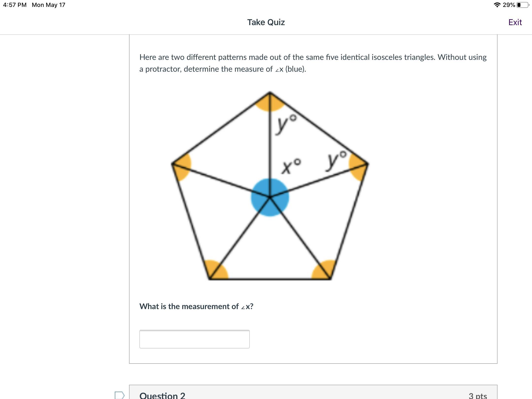Screen dimensions: 532x399
Task: Tap the Take Quiz title
Action: [266, 22]
